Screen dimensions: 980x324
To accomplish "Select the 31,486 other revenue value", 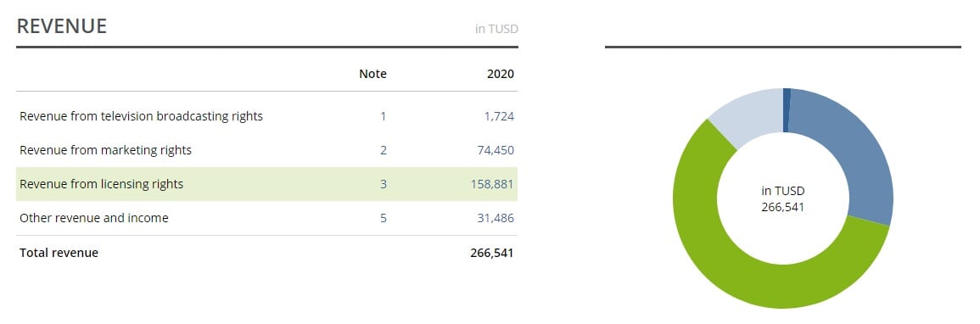I will click(495, 218).
